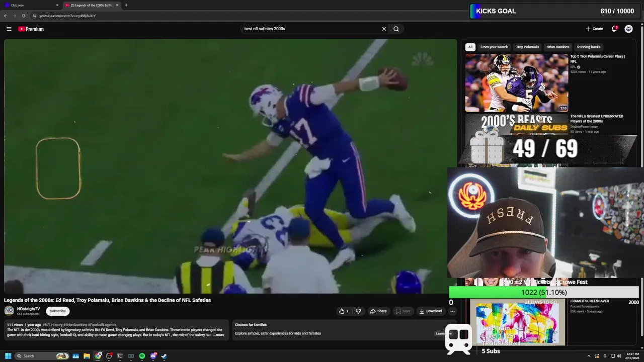Go back with browser back arrow
Viewport: 644px width, 362px height.
click(x=6, y=16)
